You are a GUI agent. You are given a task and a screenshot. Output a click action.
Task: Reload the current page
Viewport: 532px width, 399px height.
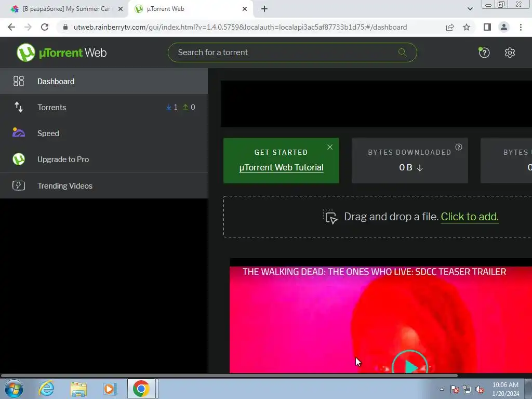[x=45, y=27]
